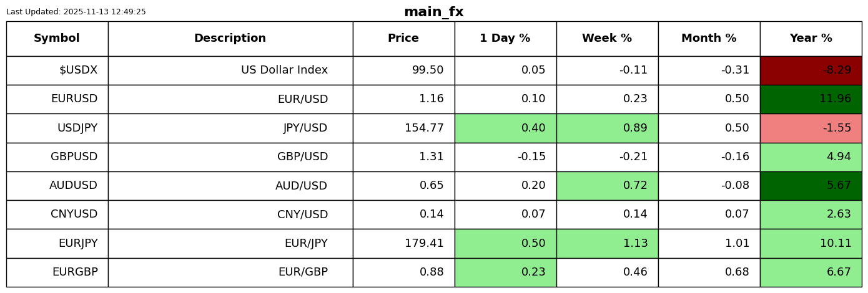The height and width of the screenshot is (293, 868).
Task: Select the Week % column header
Action: [607, 39]
